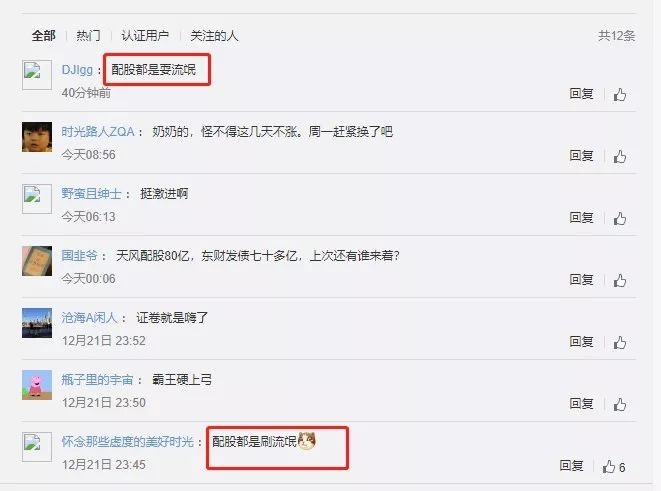The width and height of the screenshot is (661, 491).
Task: Select the 关注的人 tab
Action: click(x=214, y=36)
